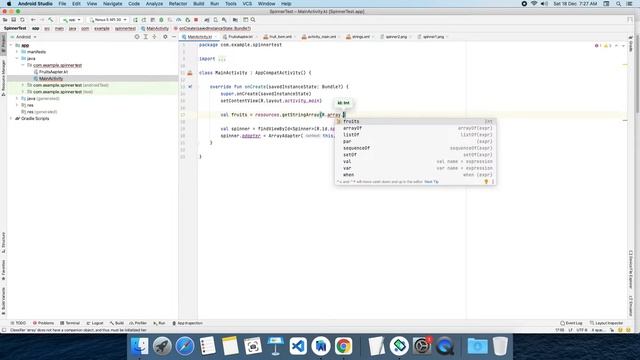This screenshot has height=360, width=640.
Task: Click the error count indicator in editor
Action: click(x=598, y=46)
